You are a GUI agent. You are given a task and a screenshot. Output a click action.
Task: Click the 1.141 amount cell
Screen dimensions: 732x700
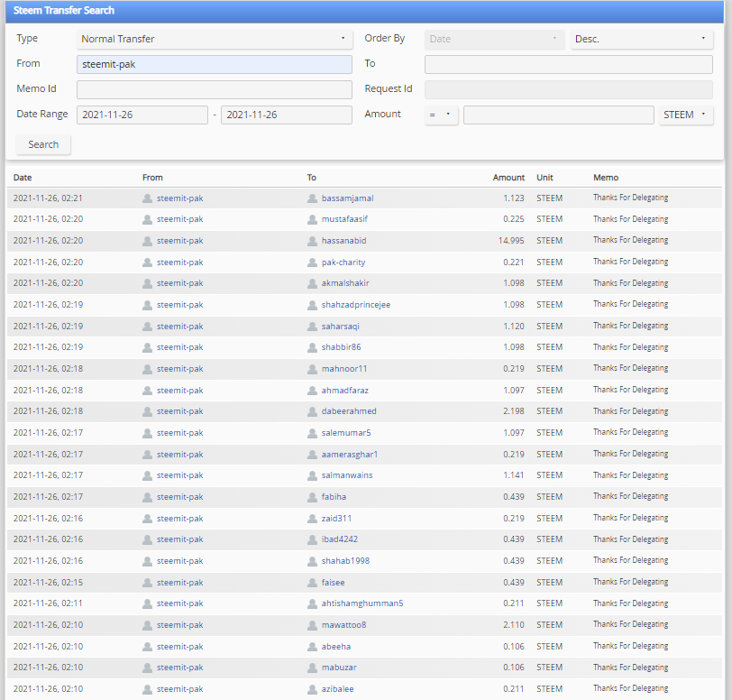click(x=514, y=475)
